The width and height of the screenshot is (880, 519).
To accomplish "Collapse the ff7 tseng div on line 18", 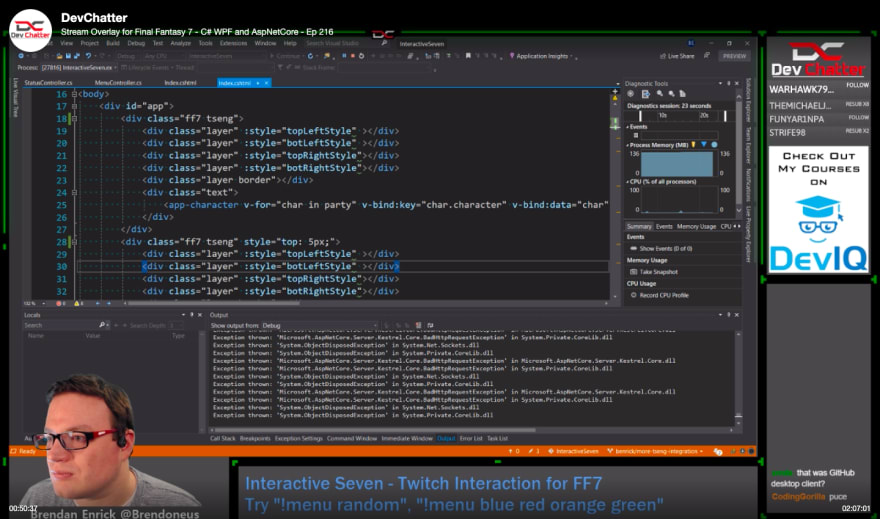I will tap(74, 119).
